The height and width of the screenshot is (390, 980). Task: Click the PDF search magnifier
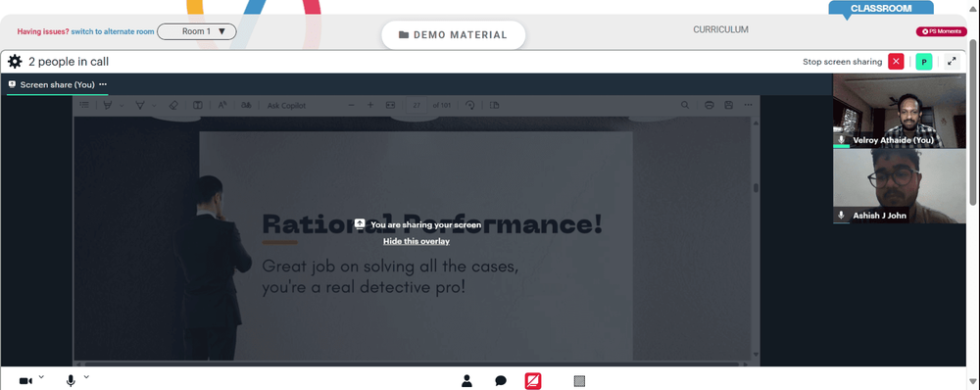686,105
